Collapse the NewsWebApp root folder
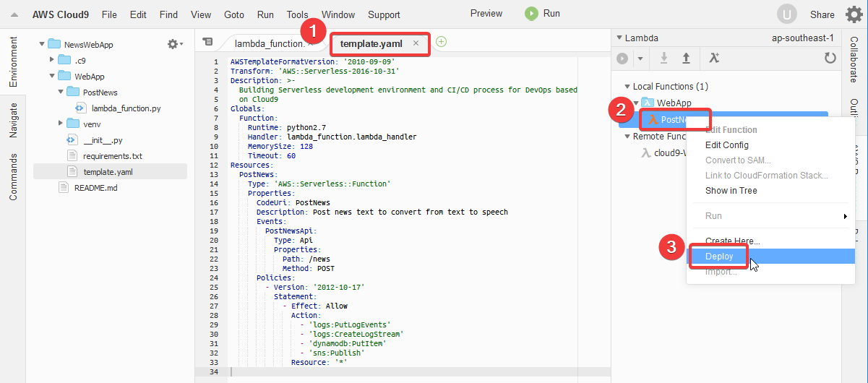 [41, 44]
